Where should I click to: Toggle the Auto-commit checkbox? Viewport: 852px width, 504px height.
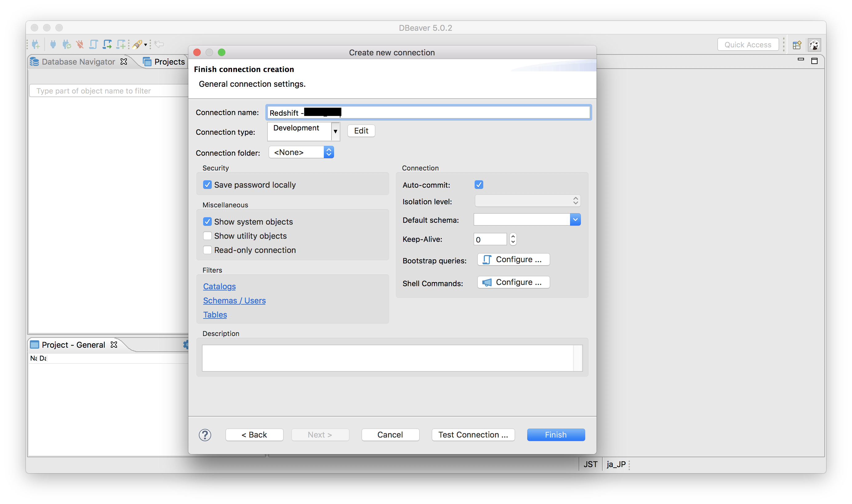479,185
